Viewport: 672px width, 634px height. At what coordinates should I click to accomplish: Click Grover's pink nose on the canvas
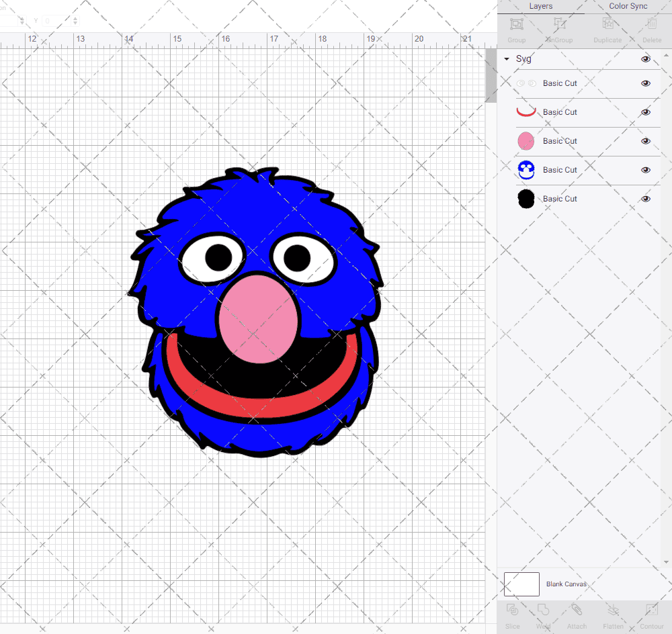(x=259, y=319)
